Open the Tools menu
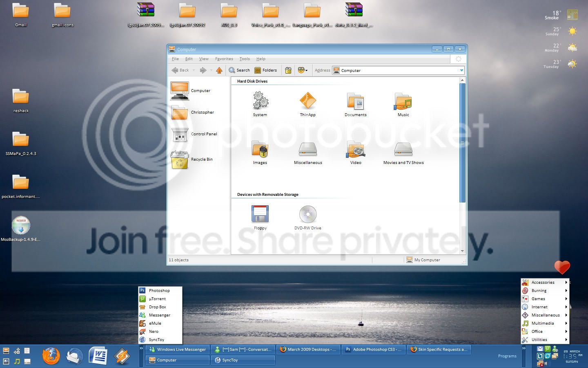Screen dimensions: 588x368 [244, 59]
